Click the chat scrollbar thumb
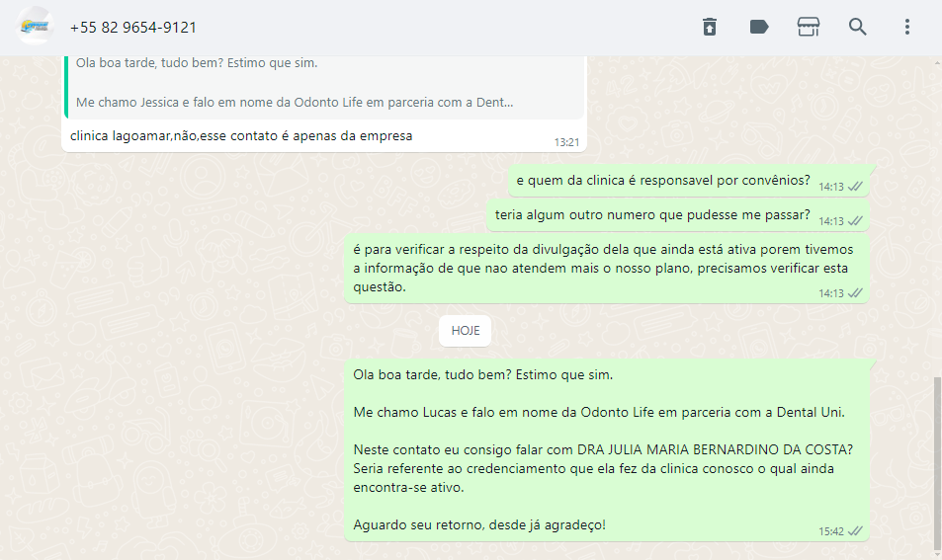 click(x=937, y=462)
